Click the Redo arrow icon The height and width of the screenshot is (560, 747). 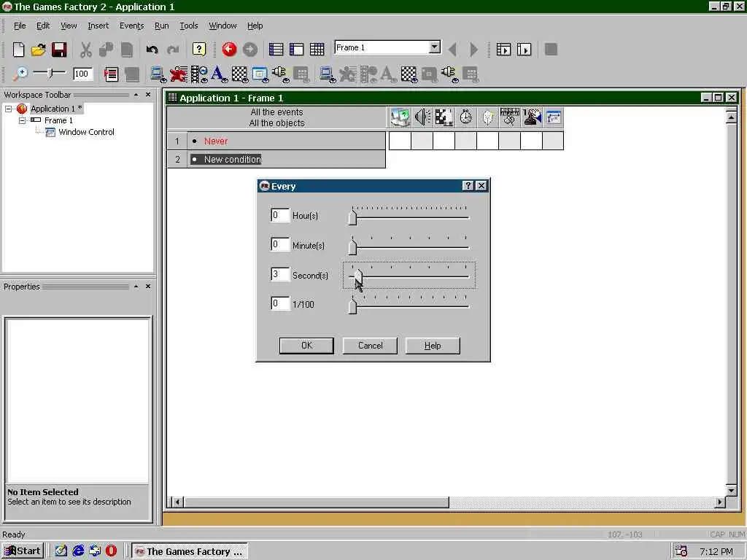[x=172, y=50]
